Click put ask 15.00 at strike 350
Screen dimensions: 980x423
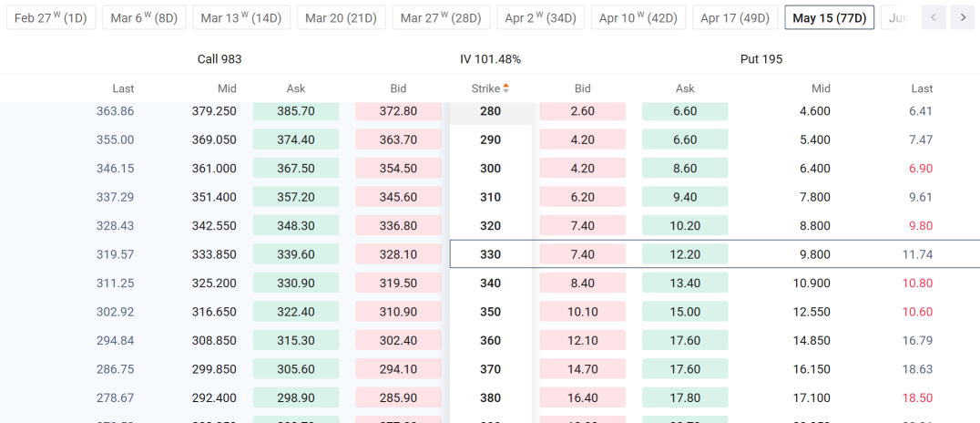point(685,312)
